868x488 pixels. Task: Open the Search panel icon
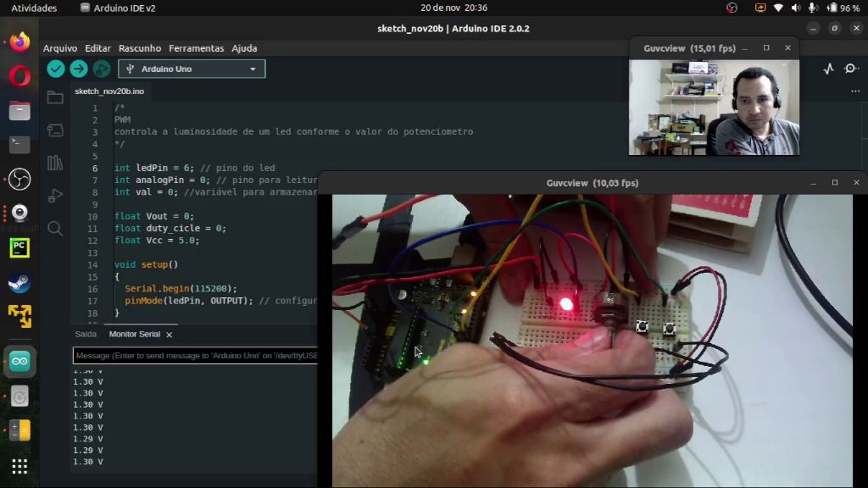pos(54,228)
